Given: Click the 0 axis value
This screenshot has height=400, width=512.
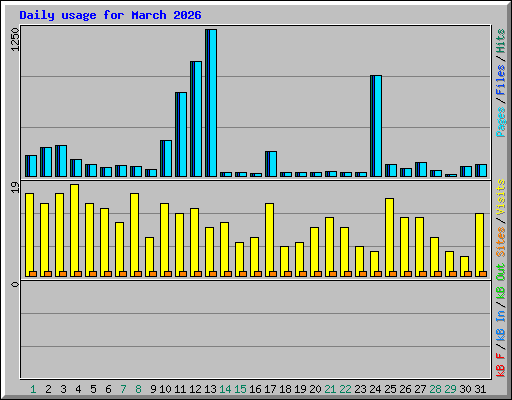Looking at the screenshot, I should point(15,284).
